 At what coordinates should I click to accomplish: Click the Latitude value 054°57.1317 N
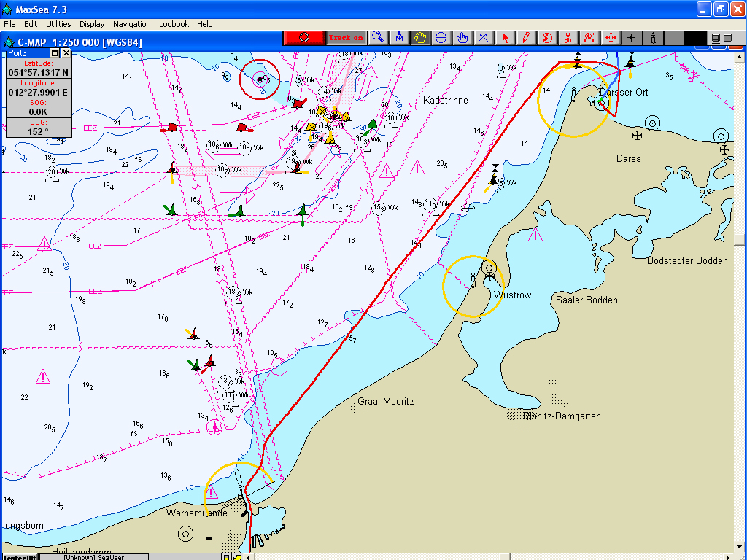pyautogui.click(x=38, y=72)
